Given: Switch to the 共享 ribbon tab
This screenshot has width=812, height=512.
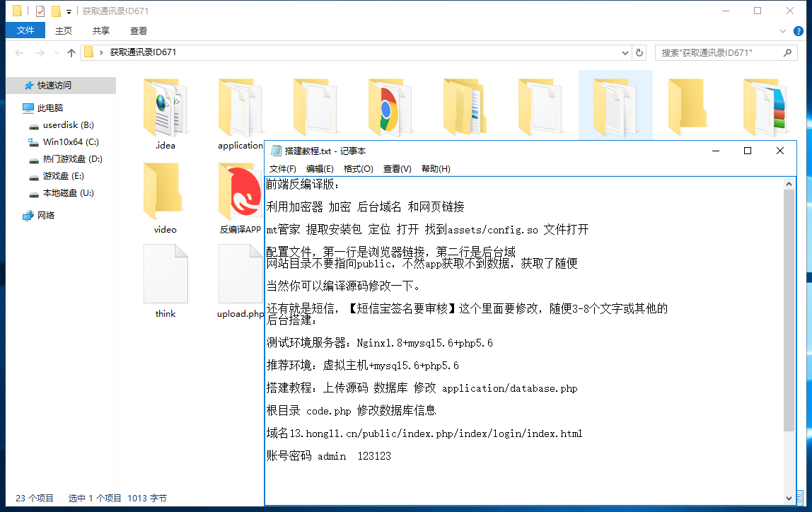Looking at the screenshot, I should (101, 30).
